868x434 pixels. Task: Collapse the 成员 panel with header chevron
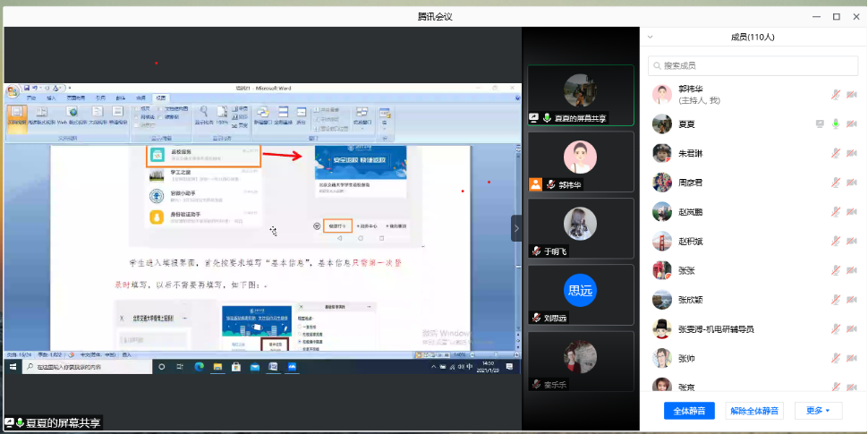[x=651, y=37]
